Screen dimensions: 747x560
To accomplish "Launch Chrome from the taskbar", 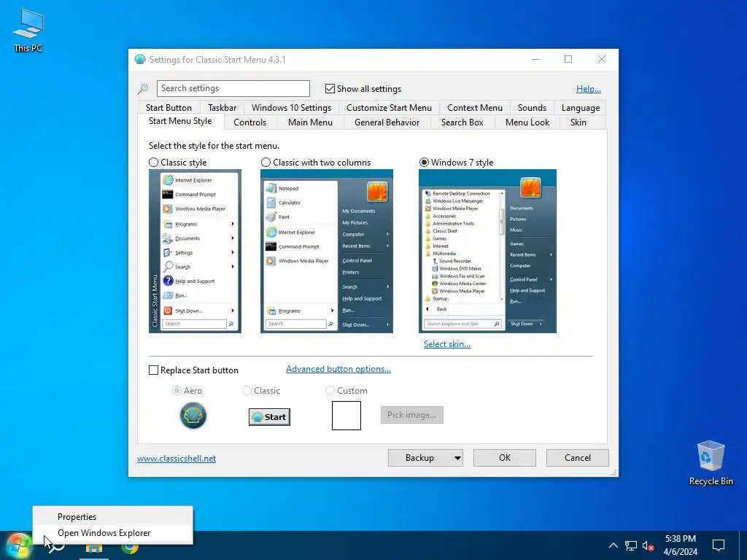I will [130, 547].
